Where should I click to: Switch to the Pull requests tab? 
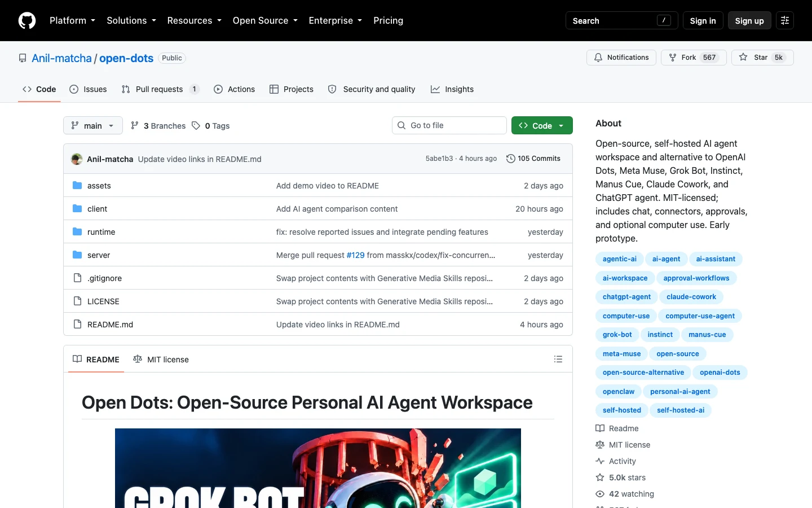click(160, 89)
